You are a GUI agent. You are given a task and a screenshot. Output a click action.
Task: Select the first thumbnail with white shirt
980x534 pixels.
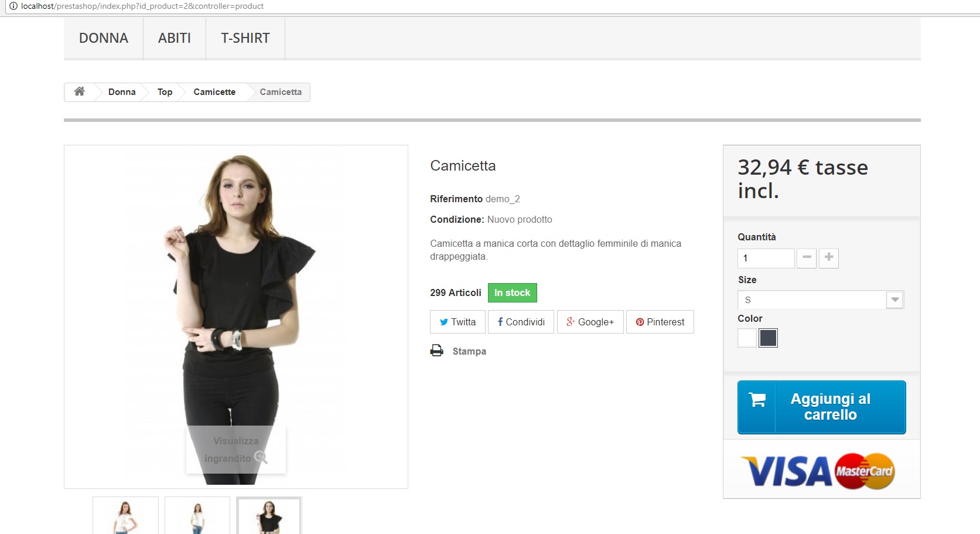pos(125,516)
